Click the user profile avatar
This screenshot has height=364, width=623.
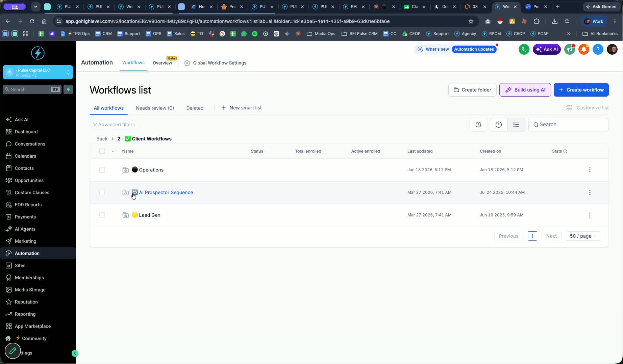[612, 49]
